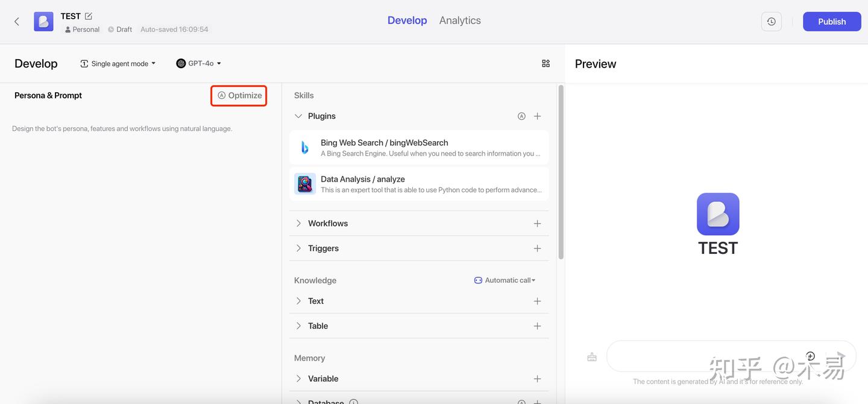Switch to the Analytics tab

point(460,21)
